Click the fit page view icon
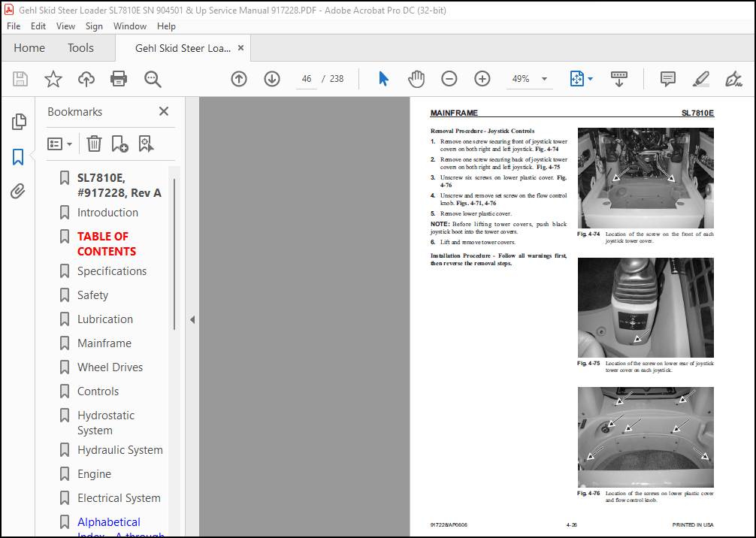The image size is (756, 538). pos(576,79)
